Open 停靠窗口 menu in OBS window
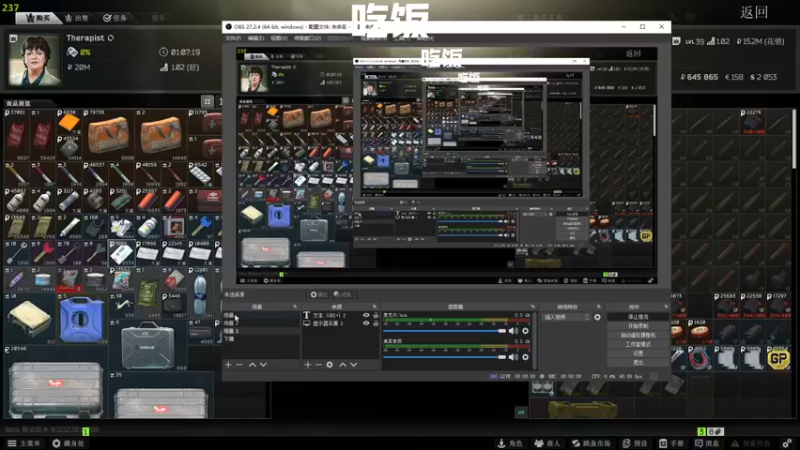Viewport: 800px width, 450px height. (307, 38)
